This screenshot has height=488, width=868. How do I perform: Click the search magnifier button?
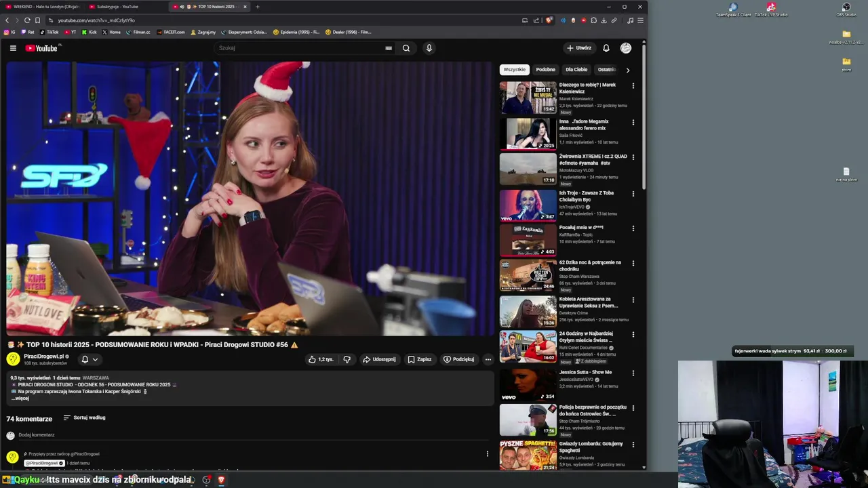[406, 48]
